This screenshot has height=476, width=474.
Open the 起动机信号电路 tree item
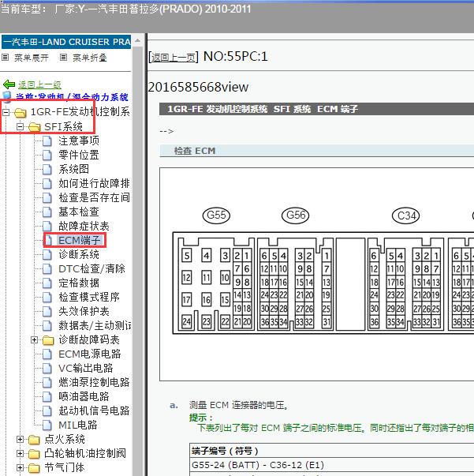click(94, 410)
